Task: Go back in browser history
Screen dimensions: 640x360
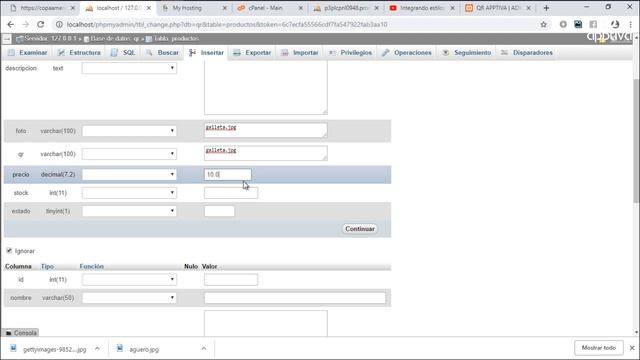Action: pyautogui.click(x=11, y=24)
